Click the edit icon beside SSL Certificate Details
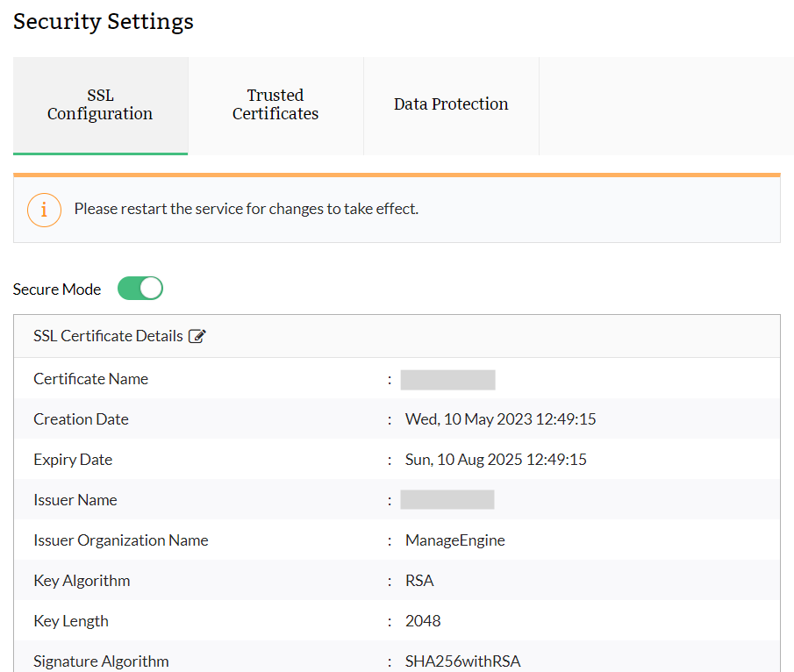Viewport: 794px width, 672px height. click(x=197, y=335)
